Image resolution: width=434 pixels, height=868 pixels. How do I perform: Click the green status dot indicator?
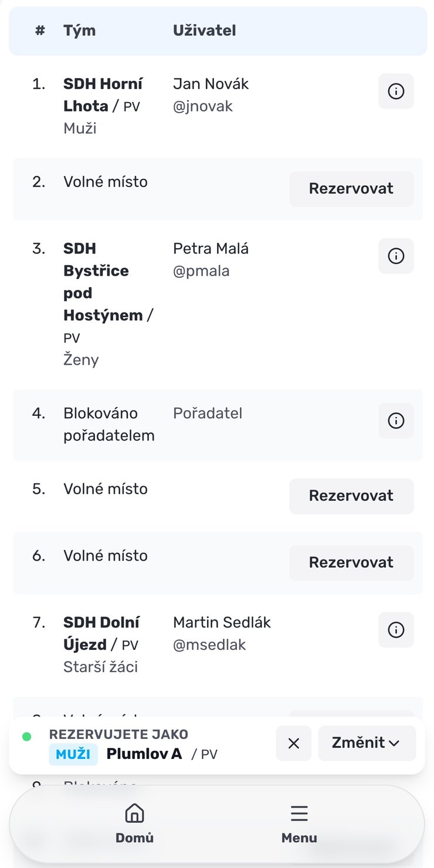click(26, 736)
